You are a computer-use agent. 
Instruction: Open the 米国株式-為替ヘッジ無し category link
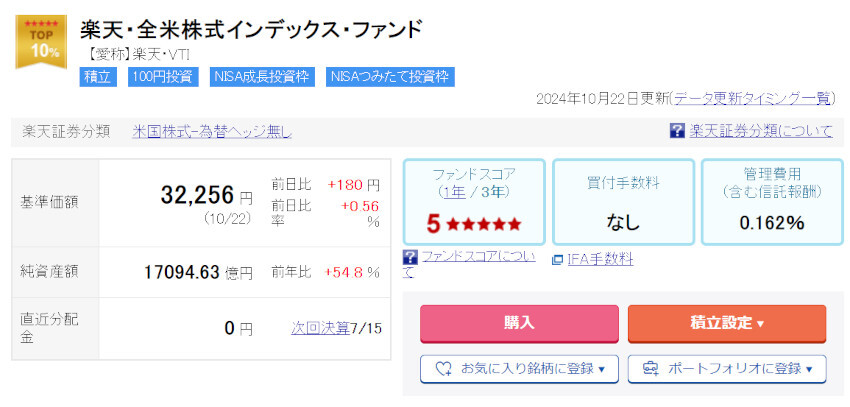[212, 131]
